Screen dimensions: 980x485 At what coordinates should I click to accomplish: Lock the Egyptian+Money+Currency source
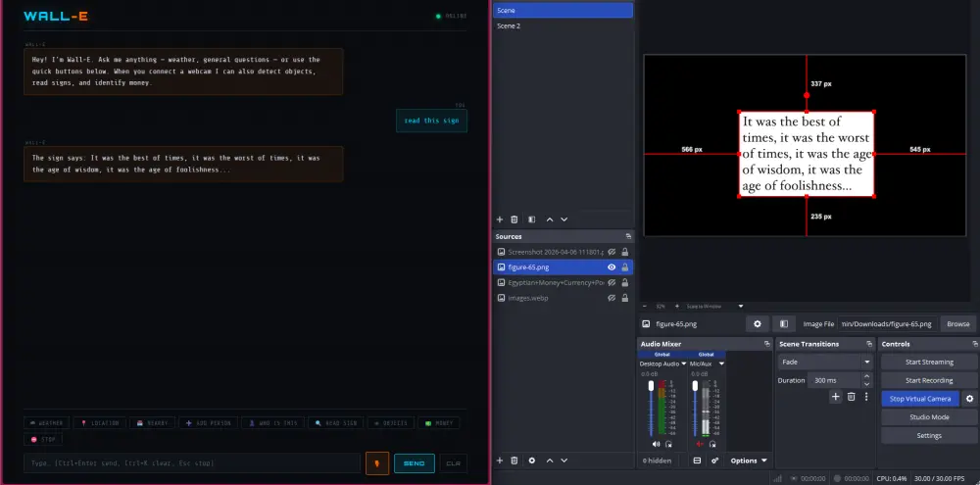click(x=625, y=282)
